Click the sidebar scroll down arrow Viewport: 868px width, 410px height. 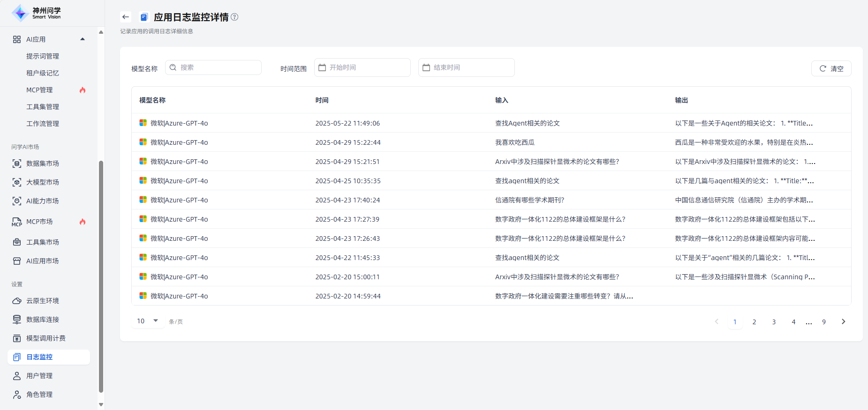(x=101, y=404)
